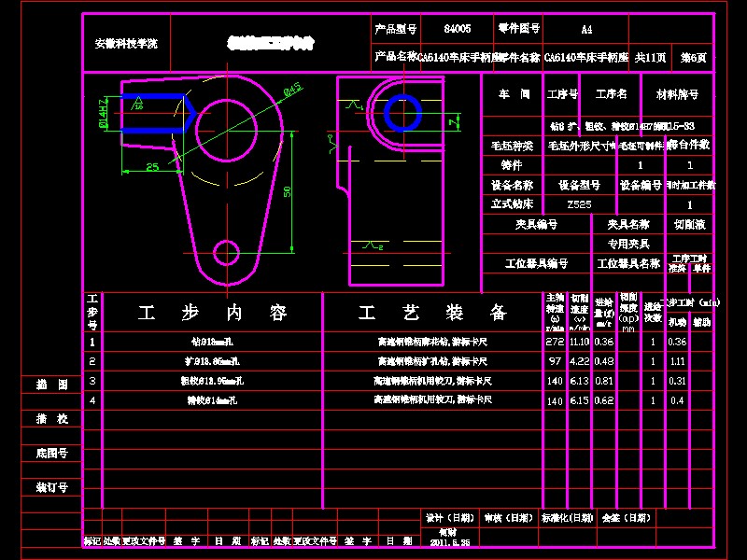Select the 工艺装备 column header
This screenshot has height=560, width=747.
pos(432,313)
